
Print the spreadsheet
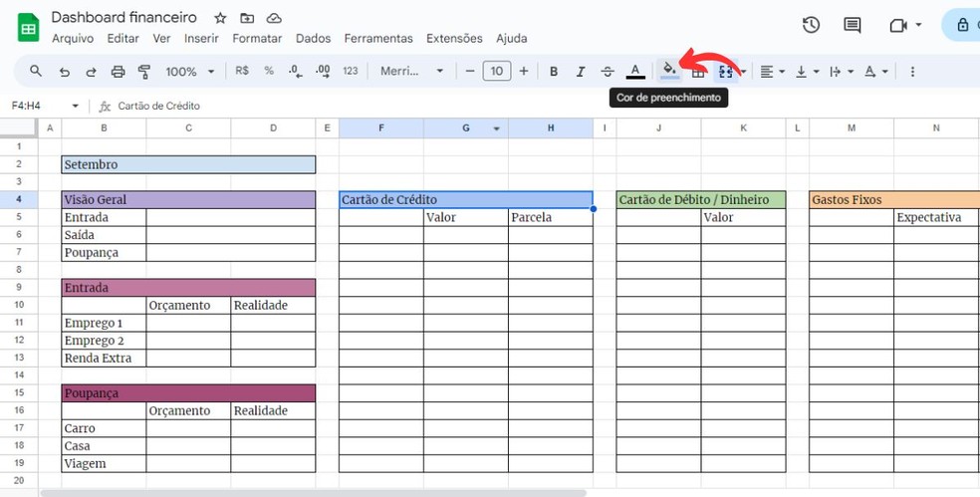coord(119,72)
